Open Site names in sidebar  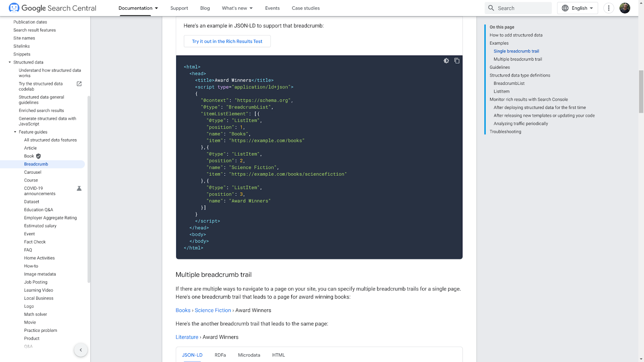click(x=24, y=38)
